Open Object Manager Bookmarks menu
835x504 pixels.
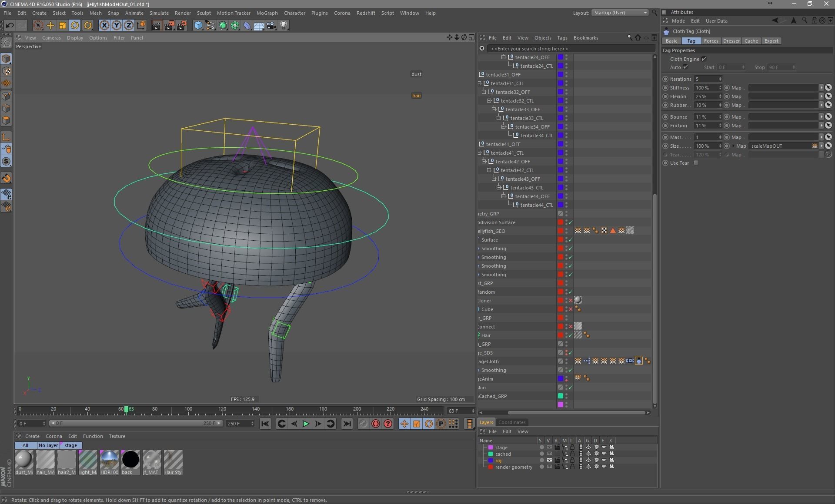coord(586,38)
